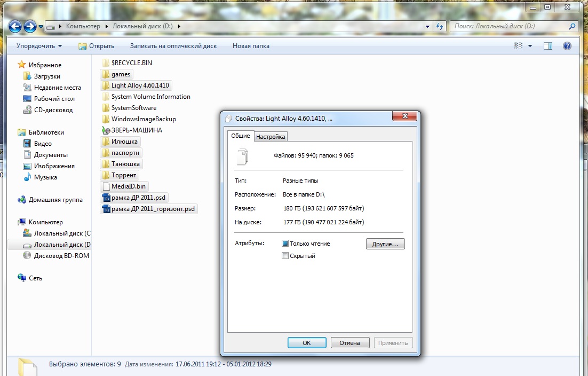Click the search magnifier icon
588x376 pixels.
click(x=572, y=26)
